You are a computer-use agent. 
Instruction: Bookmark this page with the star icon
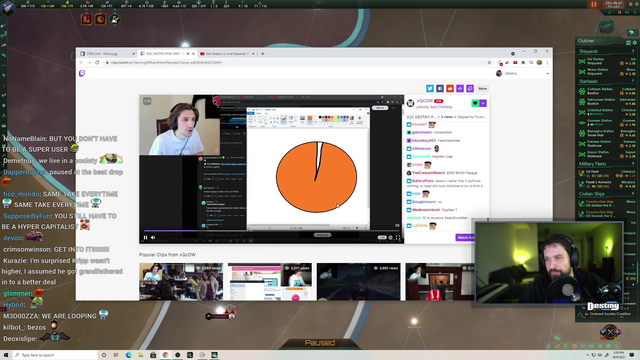coord(489,63)
